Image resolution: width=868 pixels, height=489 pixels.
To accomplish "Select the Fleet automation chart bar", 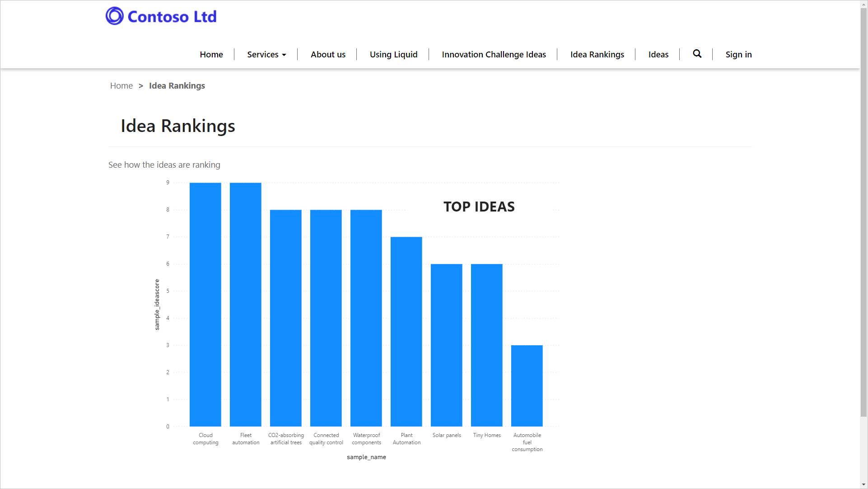I will [x=245, y=303].
